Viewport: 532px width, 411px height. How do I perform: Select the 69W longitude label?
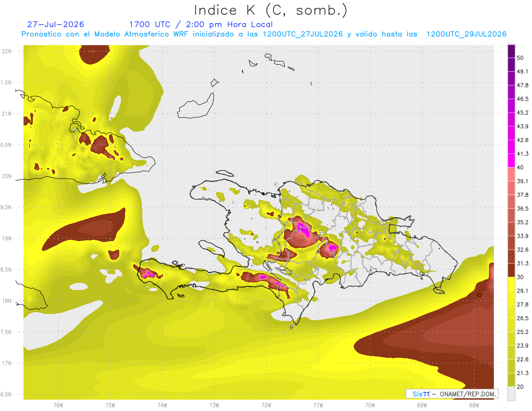pyautogui.click(x=422, y=405)
